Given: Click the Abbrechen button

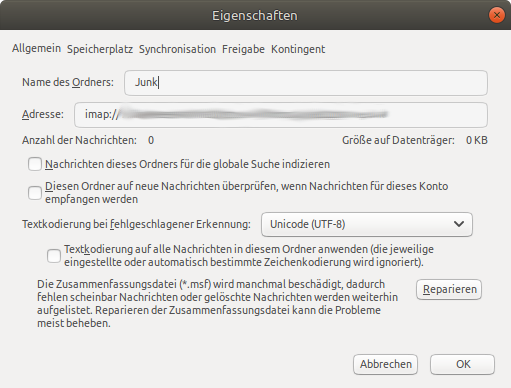Looking at the screenshot, I should 386,364.
